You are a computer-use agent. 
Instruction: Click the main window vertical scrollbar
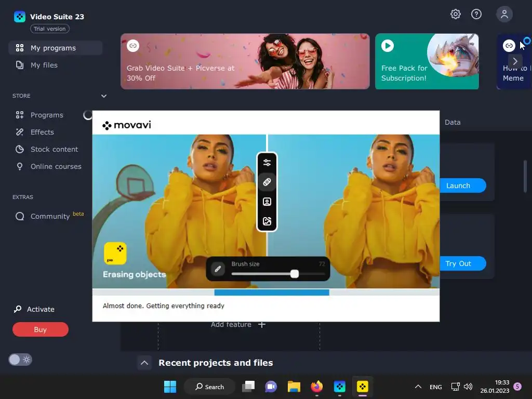click(525, 177)
